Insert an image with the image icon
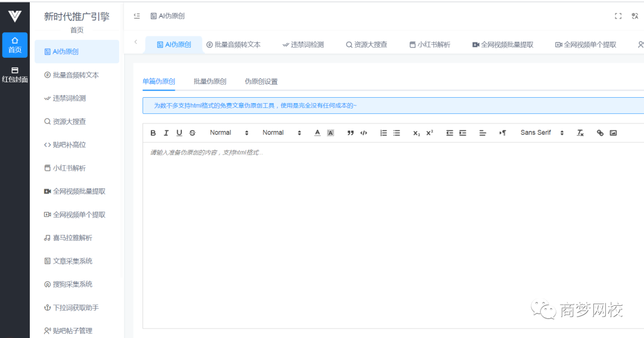The width and height of the screenshot is (644, 338). [x=613, y=133]
